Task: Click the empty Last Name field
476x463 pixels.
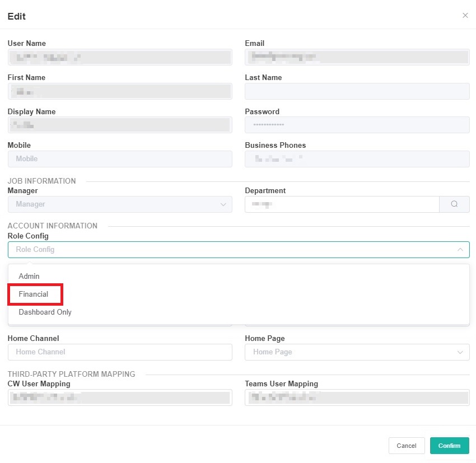Action: coord(357,91)
